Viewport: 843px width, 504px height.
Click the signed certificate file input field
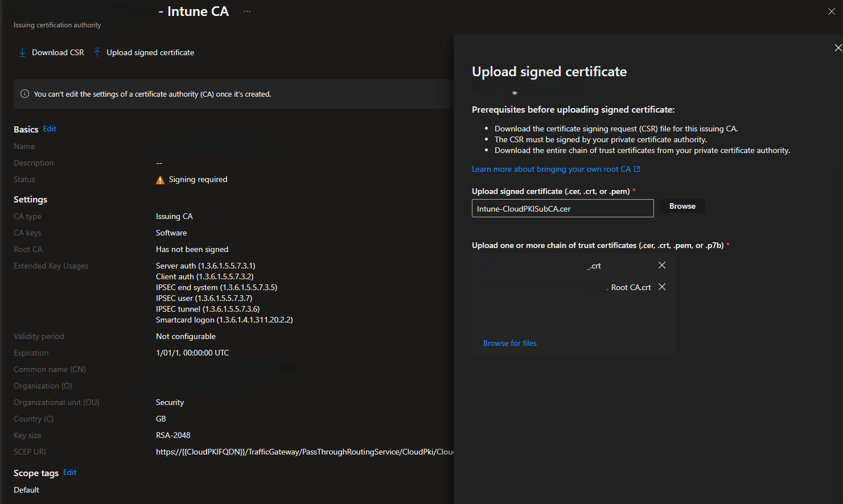[563, 208]
